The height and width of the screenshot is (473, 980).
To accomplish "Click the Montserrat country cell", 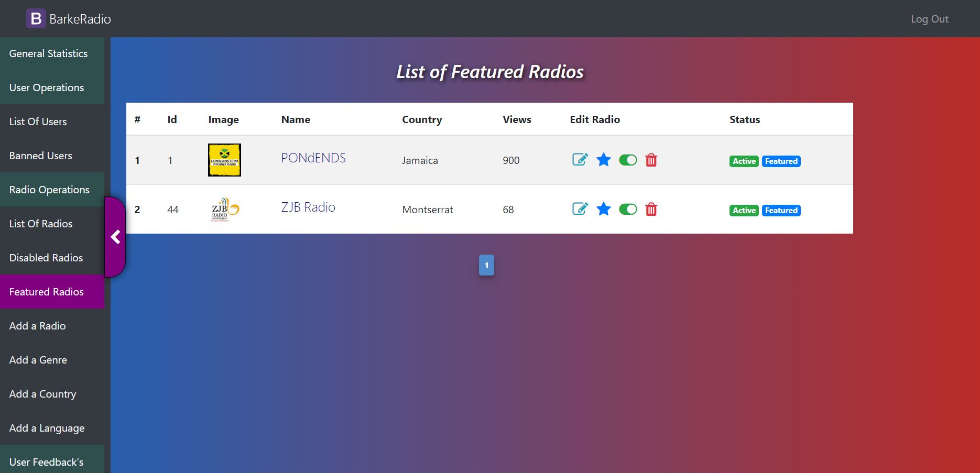I will (x=428, y=210).
